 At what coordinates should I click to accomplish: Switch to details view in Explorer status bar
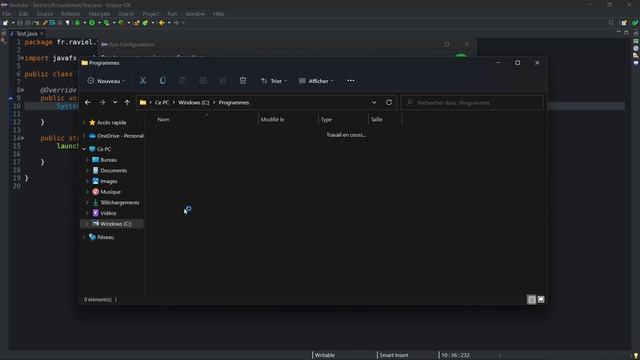click(531, 300)
